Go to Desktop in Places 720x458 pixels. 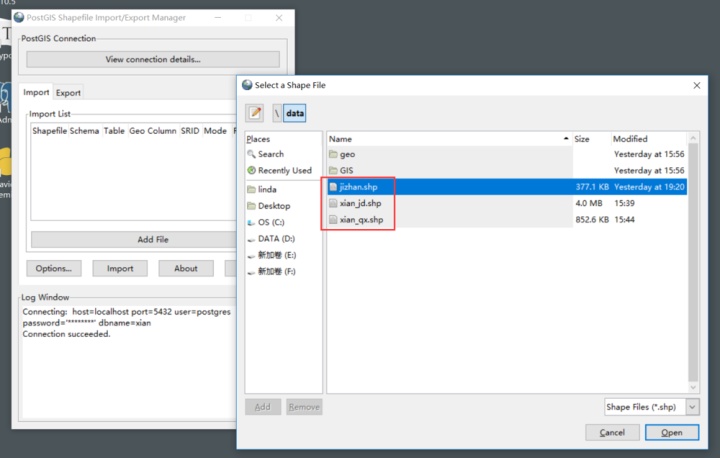pos(274,206)
